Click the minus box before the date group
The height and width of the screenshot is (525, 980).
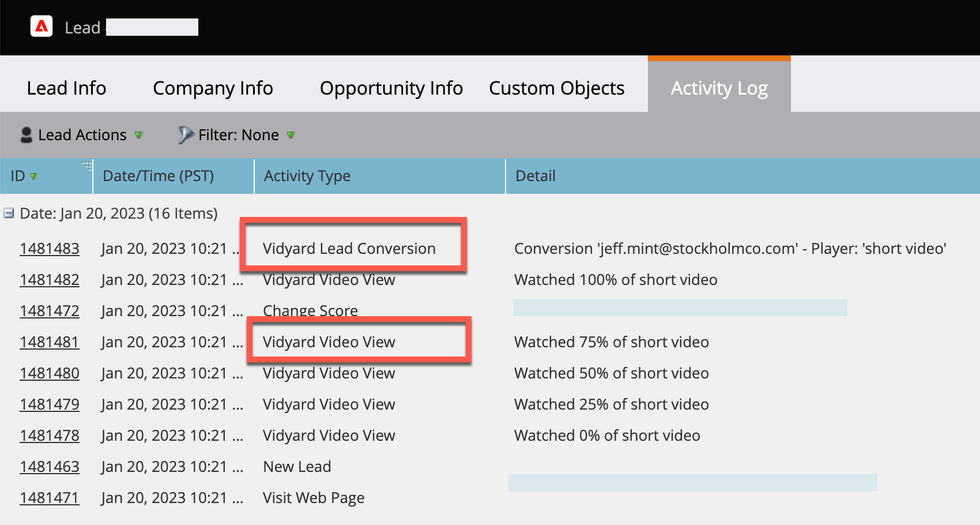(x=8, y=213)
